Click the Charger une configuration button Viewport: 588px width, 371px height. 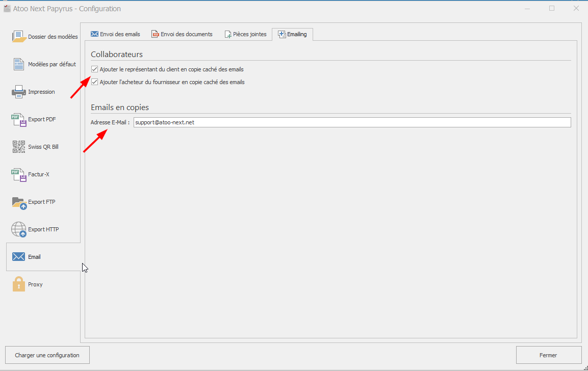click(47, 355)
